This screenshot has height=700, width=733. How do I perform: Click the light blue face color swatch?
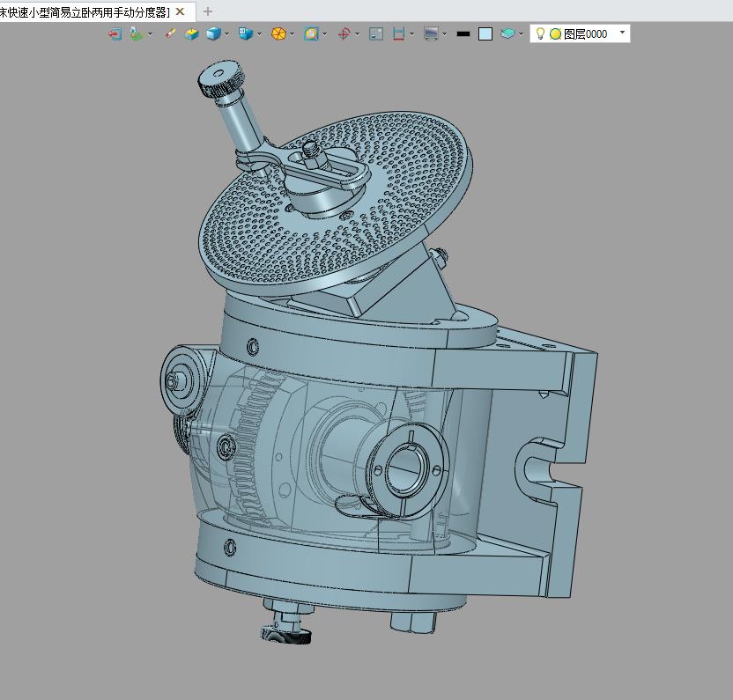[x=485, y=34]
